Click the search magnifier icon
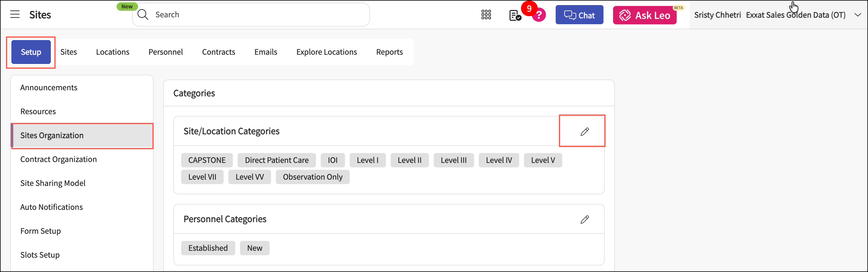Screen dimensions: 868x272 143,15
